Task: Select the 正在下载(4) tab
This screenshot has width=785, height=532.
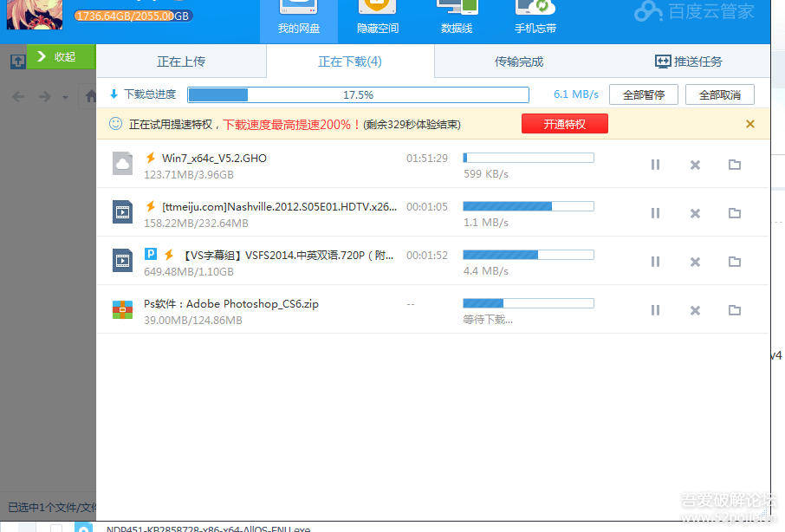Action: pos(350,61)
